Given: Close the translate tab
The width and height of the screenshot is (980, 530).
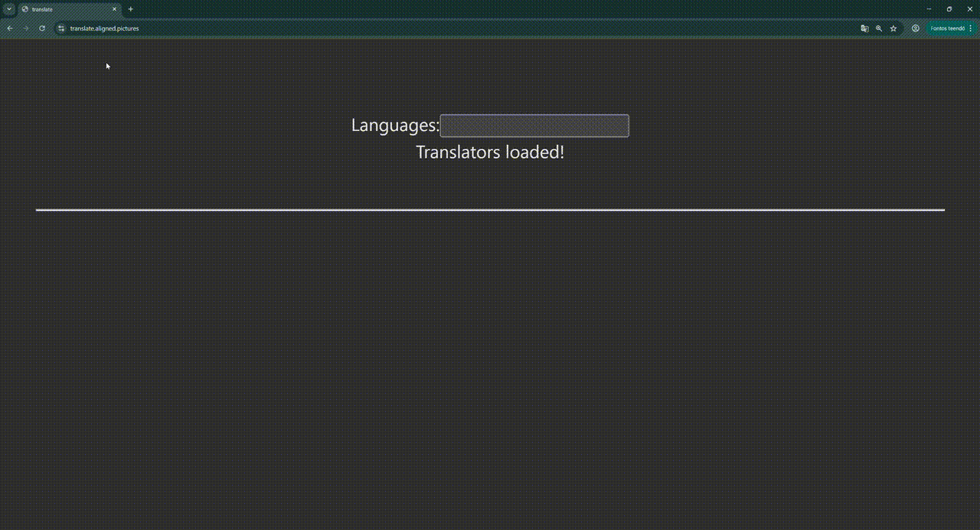Looking at the screenshot, I should click(115, 9).
